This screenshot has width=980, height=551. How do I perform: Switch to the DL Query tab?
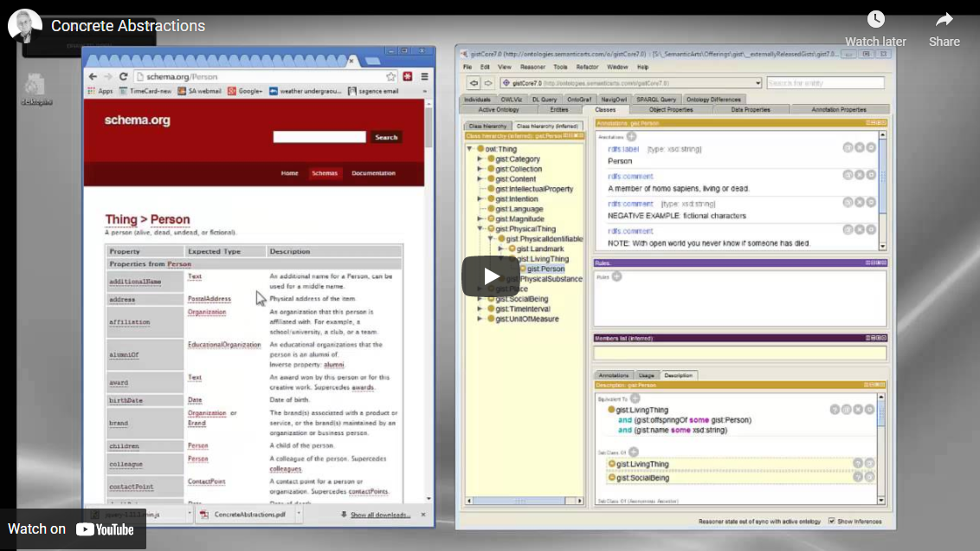point(545,100)
